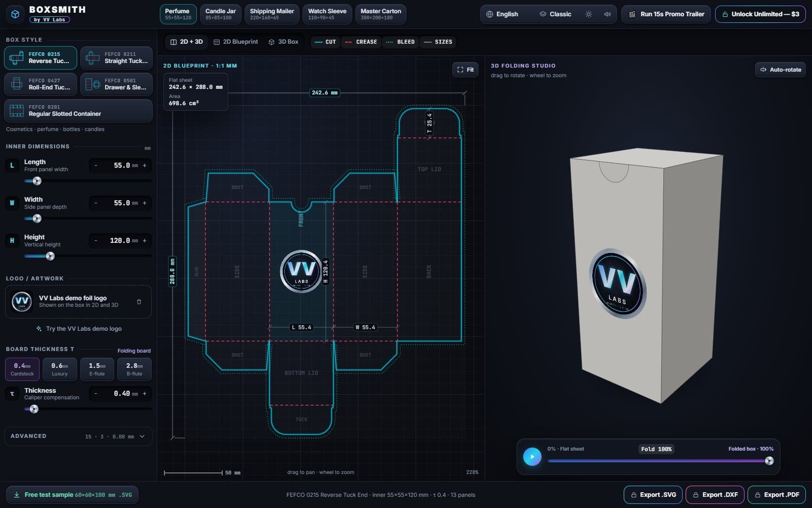The image size is (812, 508).
Task: Increase Height with the plus button
Action: (x=145, y=241)
